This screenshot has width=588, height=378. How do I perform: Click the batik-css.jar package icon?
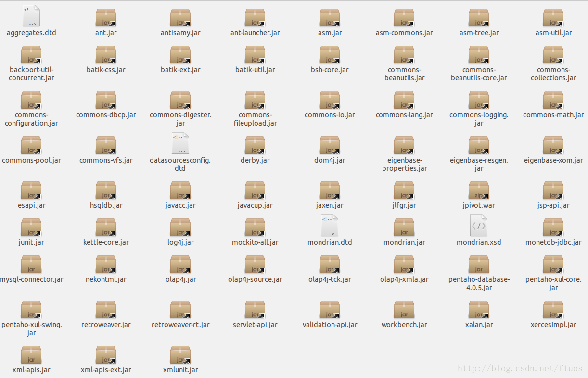[x=106, y=55]
